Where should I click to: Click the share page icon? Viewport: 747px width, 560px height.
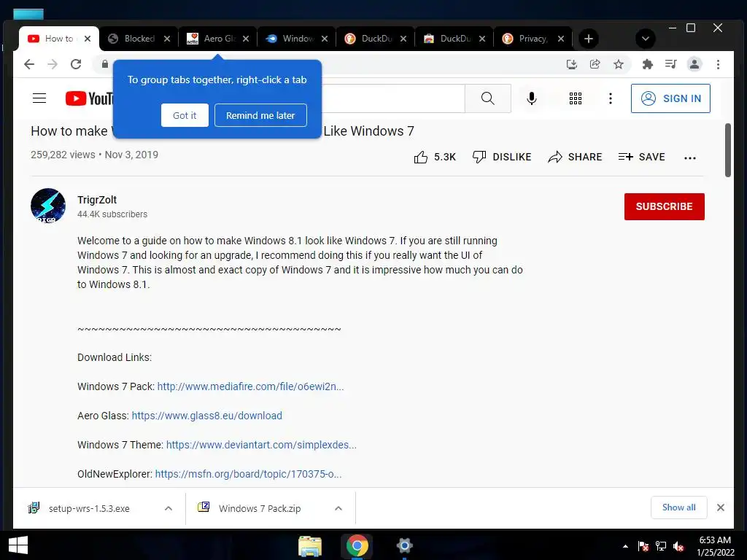coord(595,64)
